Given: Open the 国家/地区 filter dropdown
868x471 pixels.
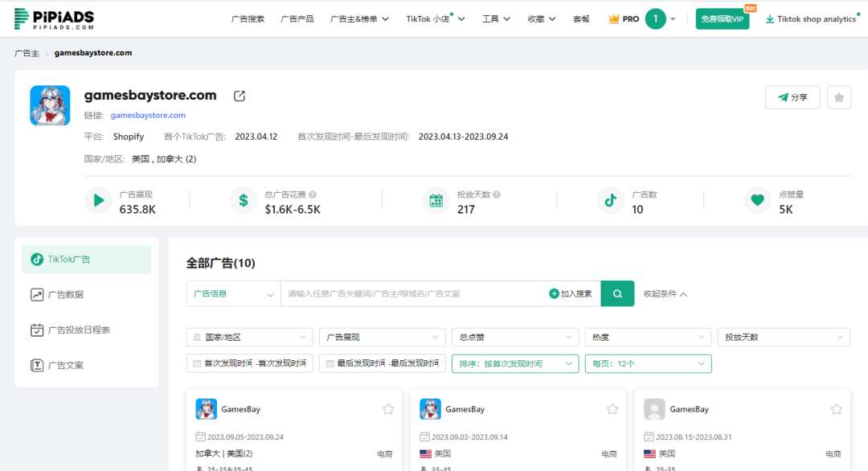Looking at the screenshot, I should [x=249, y=337].
